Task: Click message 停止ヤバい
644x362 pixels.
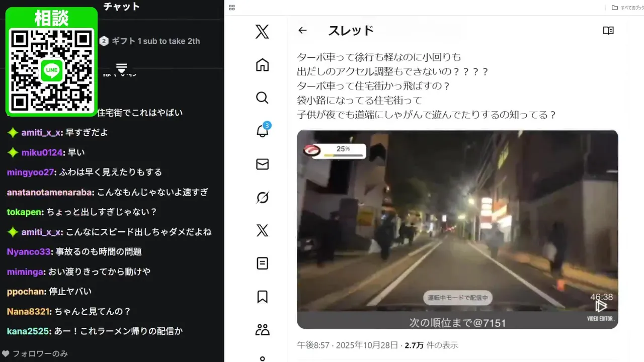Action: click(70, 292)
